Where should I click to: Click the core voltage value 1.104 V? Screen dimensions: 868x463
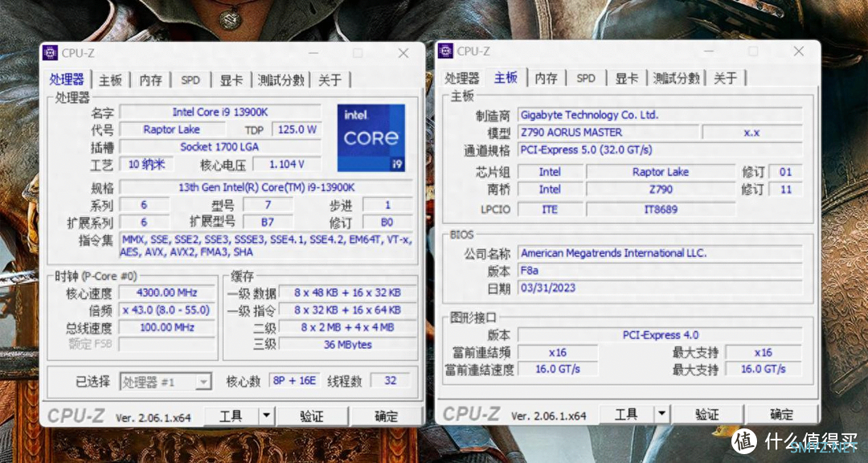pos(287,165)
